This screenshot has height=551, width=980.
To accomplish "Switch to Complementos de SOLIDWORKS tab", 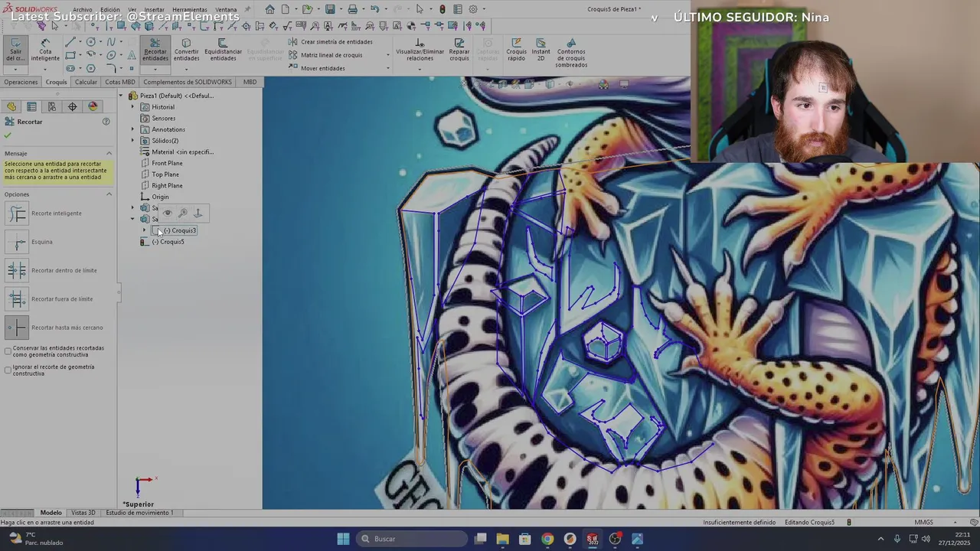I will click(188, 82).
